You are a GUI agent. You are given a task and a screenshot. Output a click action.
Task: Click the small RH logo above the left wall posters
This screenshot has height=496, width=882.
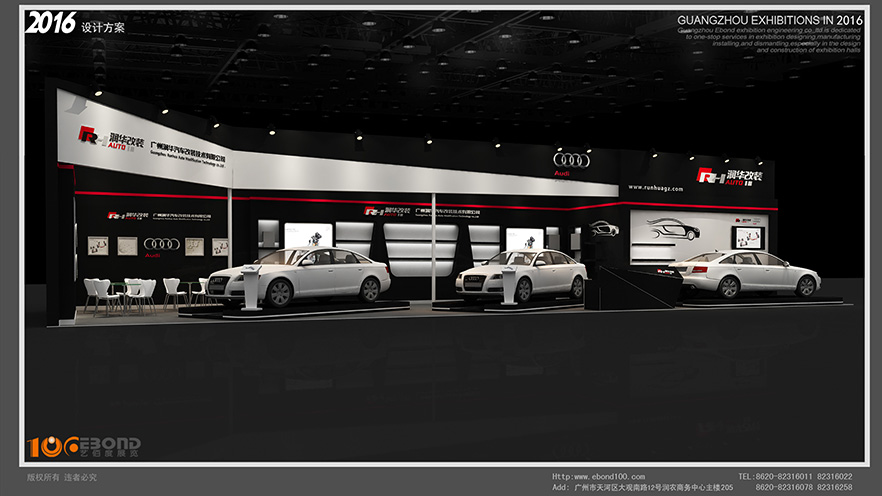pyautogui.click(x=129, y=216)
